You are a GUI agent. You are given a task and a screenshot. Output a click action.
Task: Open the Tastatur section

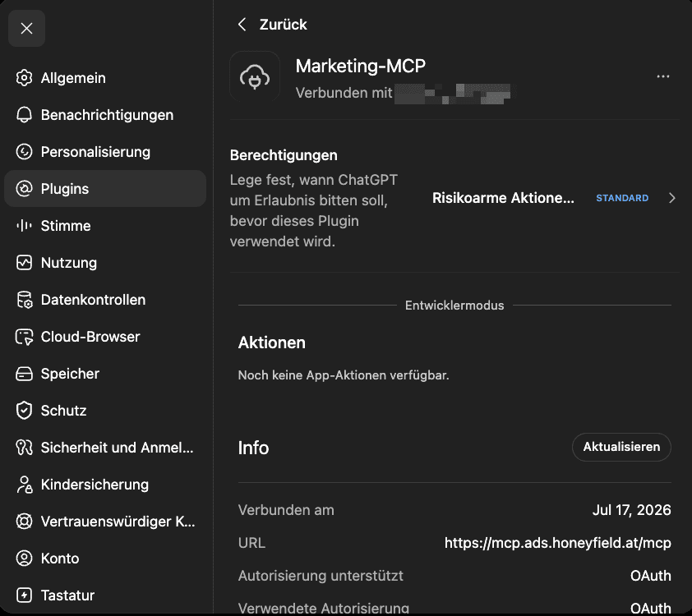coord(105,595)
